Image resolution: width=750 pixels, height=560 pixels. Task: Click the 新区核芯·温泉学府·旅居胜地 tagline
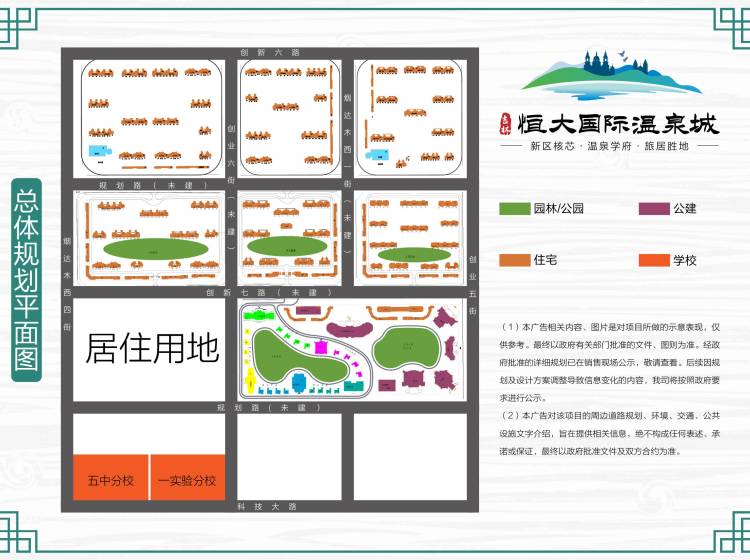609,146
